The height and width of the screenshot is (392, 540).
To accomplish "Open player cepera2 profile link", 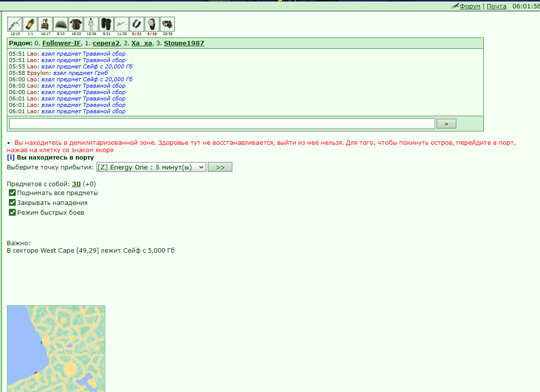I will coord(106,43).
